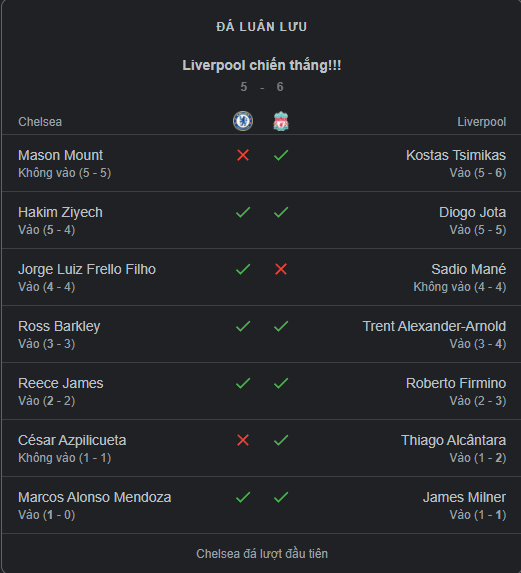The image size is (521, 573).
Task: Click James Milner's green scored checkmark
Action: tap(281, 497)
